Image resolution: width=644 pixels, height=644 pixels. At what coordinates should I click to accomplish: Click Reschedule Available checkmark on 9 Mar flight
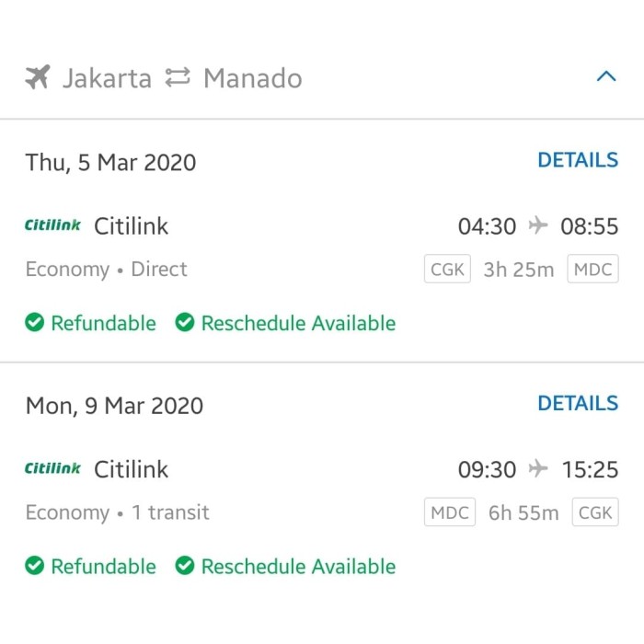(185, 566)
